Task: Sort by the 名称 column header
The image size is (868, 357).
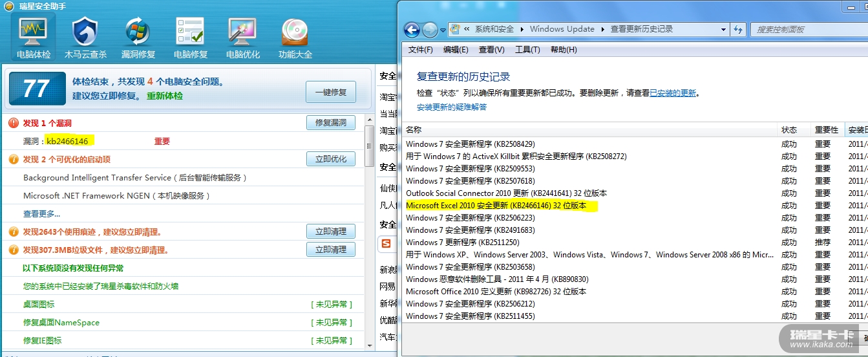Action: pyautogui.click(x=590, y=130)
